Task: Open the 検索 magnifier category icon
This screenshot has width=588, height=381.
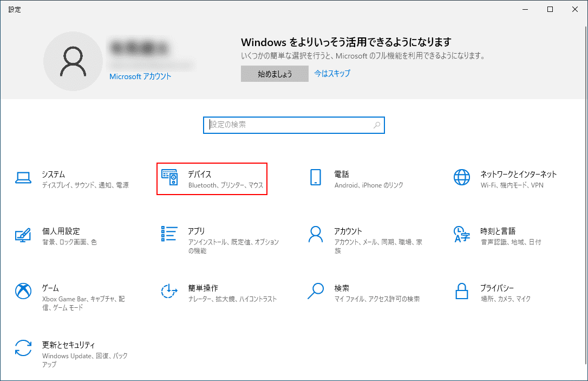Action: tap(315, 291)
